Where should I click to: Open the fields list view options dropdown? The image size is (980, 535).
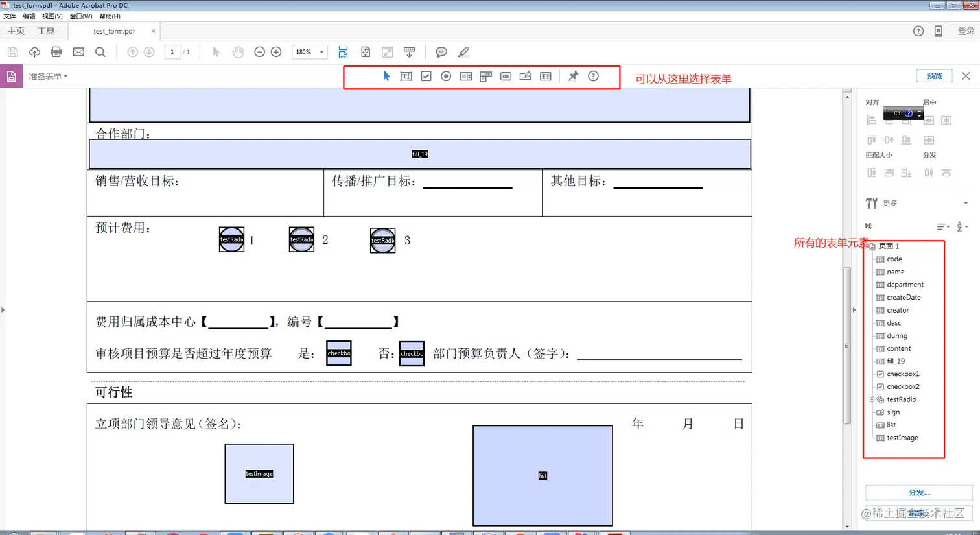pos(943,226)
